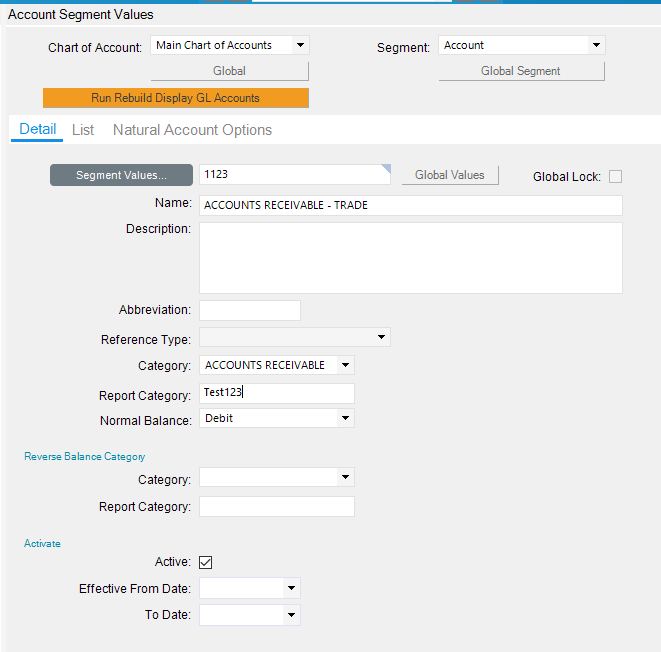Click inside the Description text area
Screen dimensions: 661x652
[411, 258]
